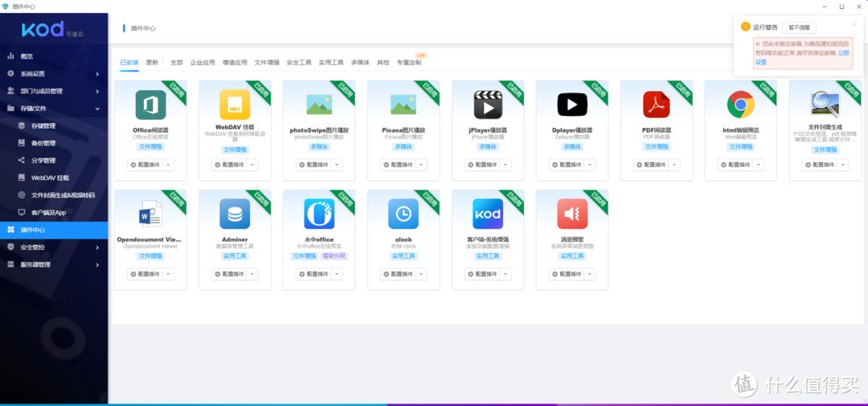Open dropdown arrow beside Office阅读器 配置插件
This screenshot has height=406, width=868.
click(168, 165)
